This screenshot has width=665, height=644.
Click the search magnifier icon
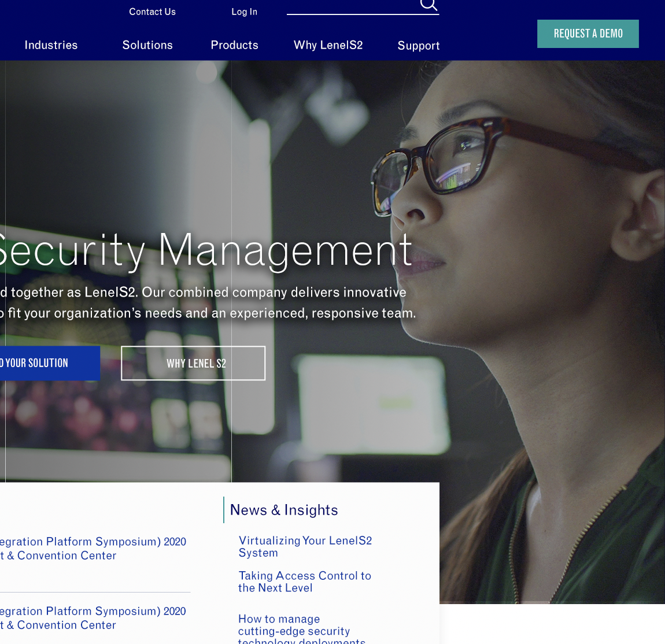pos(428,5)
